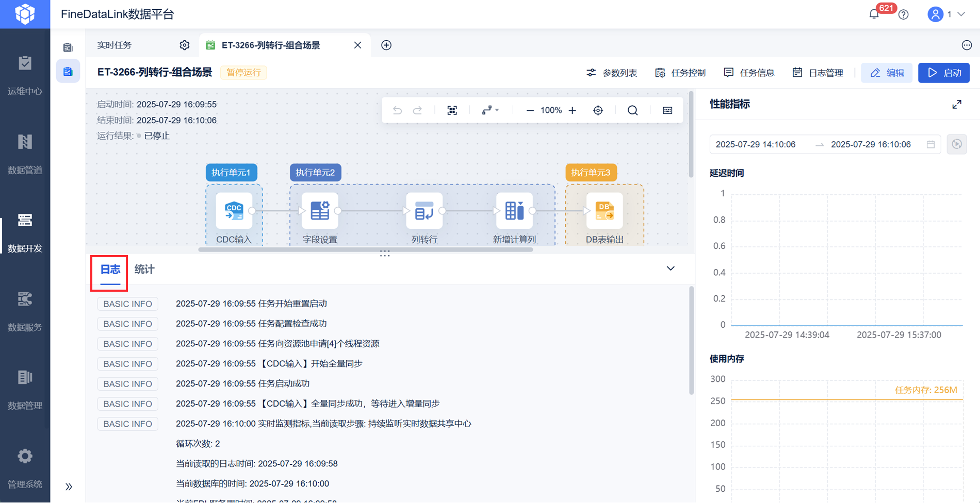Open the 参数列表 panel
This screenshot has height=503, width=980.
[612, 73]
